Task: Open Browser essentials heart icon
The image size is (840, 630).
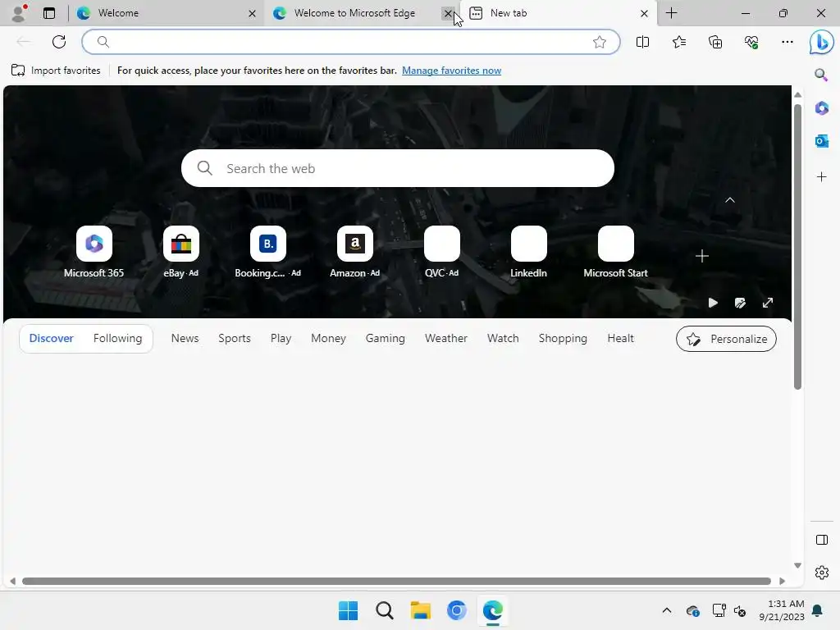Action: pyautogui.click(x=751, y=42)
